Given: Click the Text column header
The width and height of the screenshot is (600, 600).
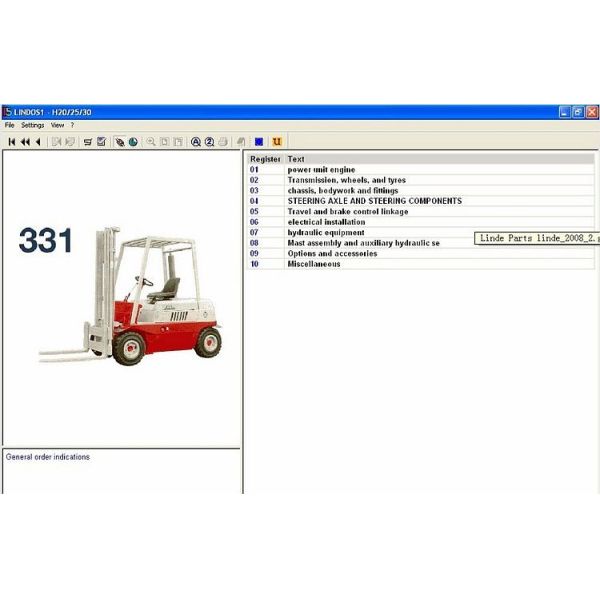Looking at the screenshot, I should tap(296, 159).
